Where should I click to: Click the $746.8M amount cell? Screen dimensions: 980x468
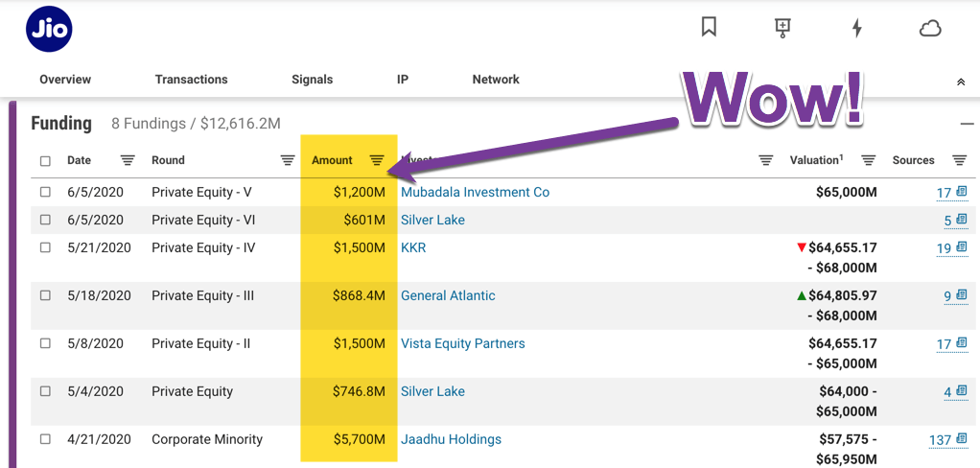pos(359,392)
